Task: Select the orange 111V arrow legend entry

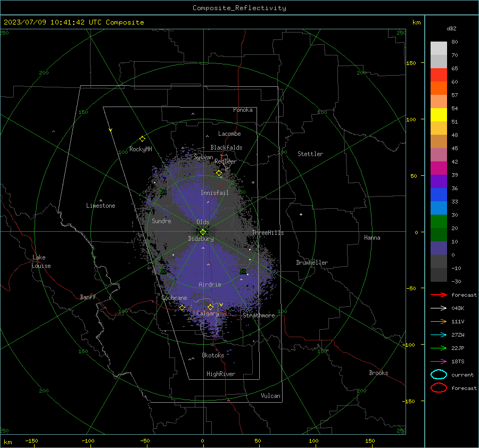Action: [x=439, y=321]
